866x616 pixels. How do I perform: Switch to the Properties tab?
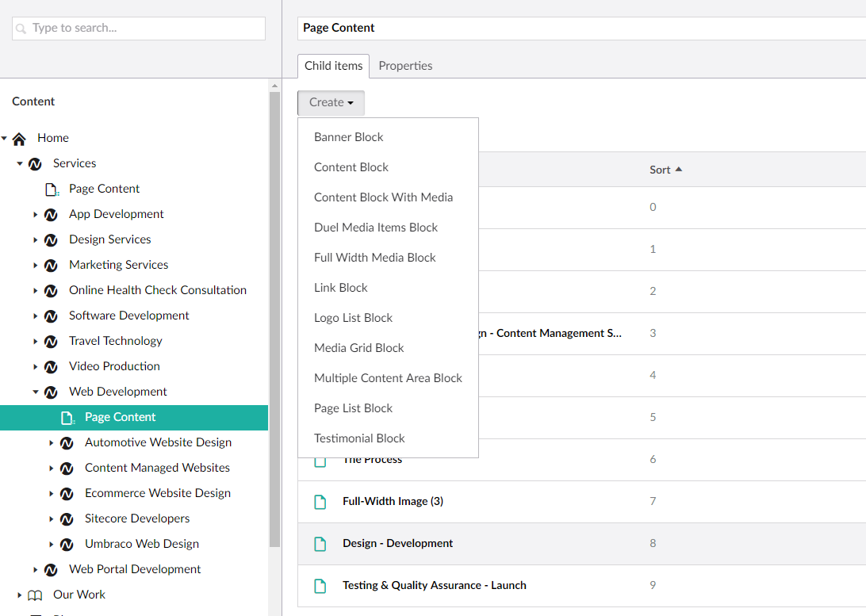pos(405,66)
